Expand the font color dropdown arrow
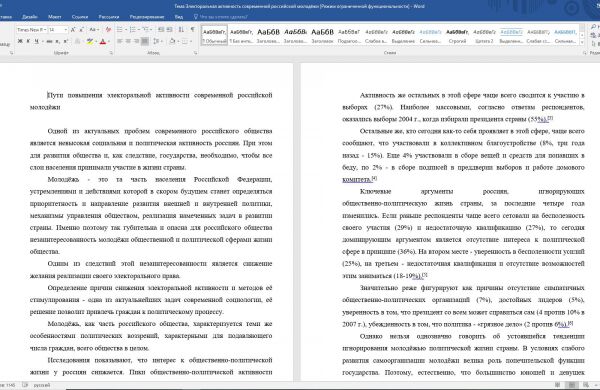The height and width of the screenshot is (390, 600). [x=109, y=41]
